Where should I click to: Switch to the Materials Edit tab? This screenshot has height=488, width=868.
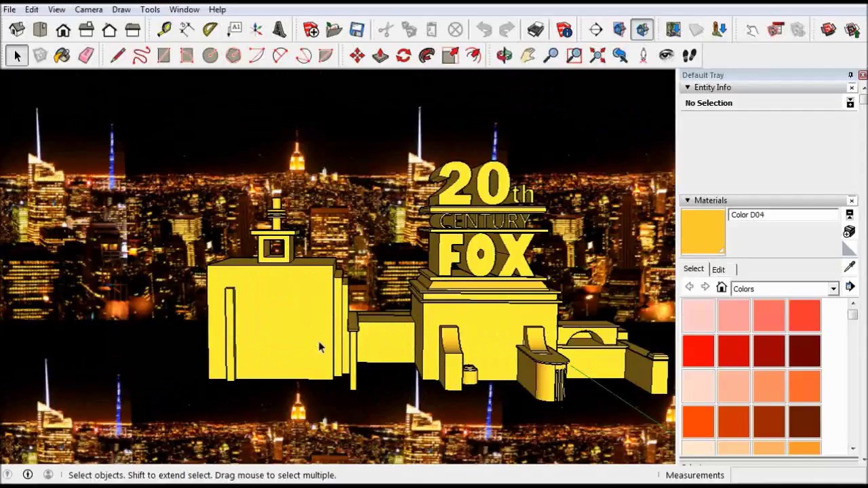(x=718, y=269)
